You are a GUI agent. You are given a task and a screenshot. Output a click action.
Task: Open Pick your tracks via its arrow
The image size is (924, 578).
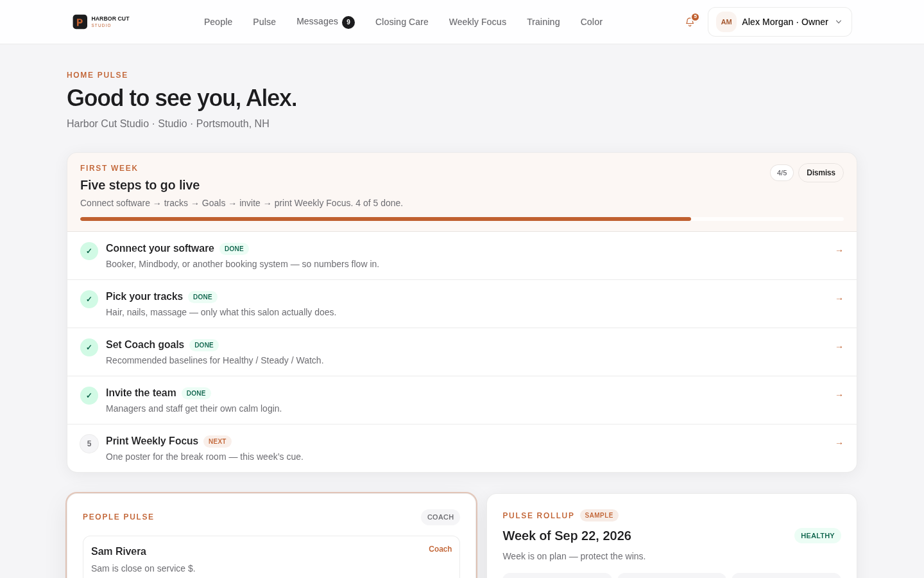click(839, 299)
